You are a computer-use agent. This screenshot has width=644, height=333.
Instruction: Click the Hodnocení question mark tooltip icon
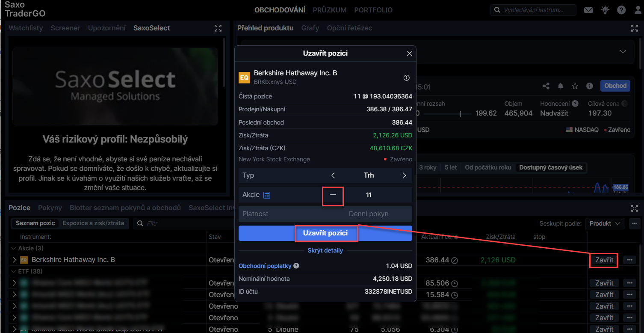click(575, 104)
